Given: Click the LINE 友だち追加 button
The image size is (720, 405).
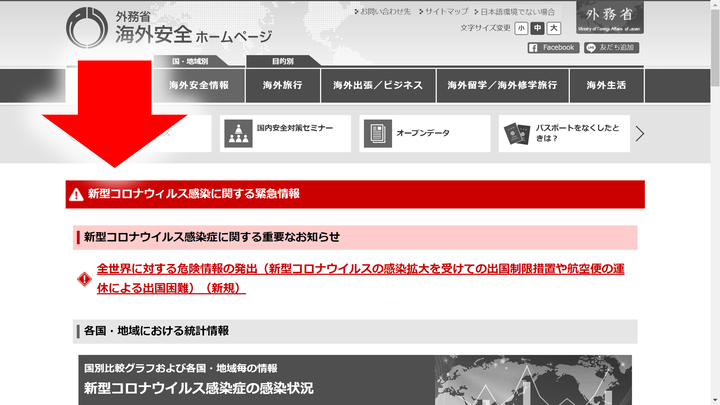Looking at the screenshot, I should (x=611, y=48).
